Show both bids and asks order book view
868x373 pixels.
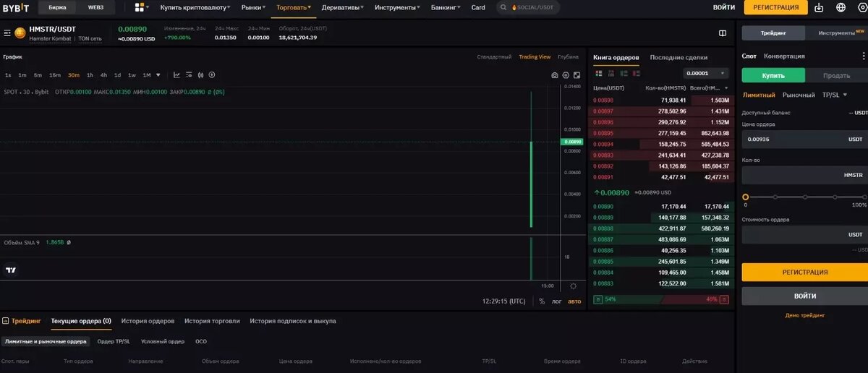pos(598,73)
